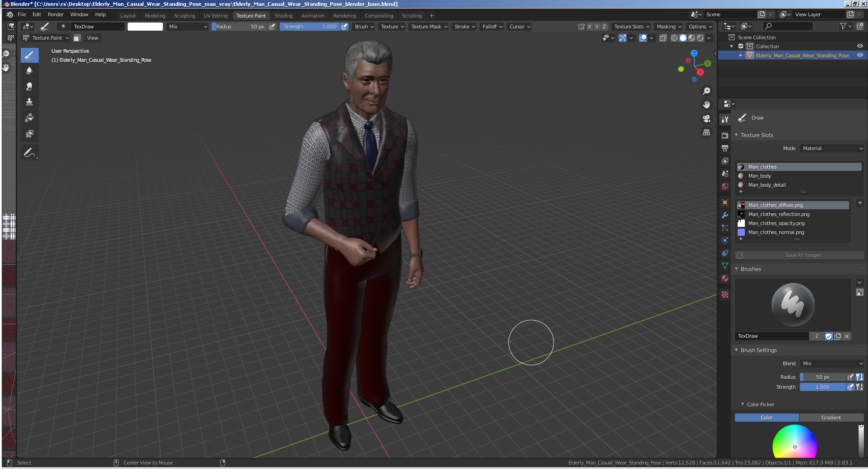
Task: Adjust the Strength slider in Brush Settings
Action: click(x=822, y=387)
